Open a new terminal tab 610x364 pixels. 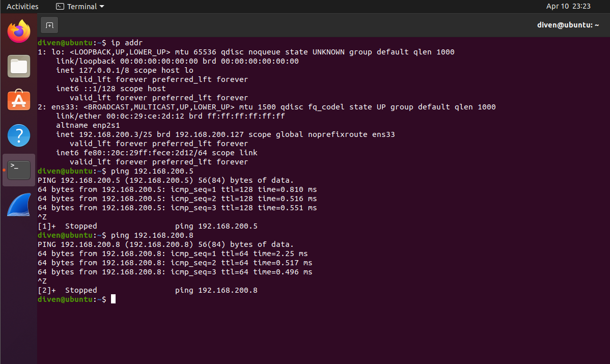point(49,25)
